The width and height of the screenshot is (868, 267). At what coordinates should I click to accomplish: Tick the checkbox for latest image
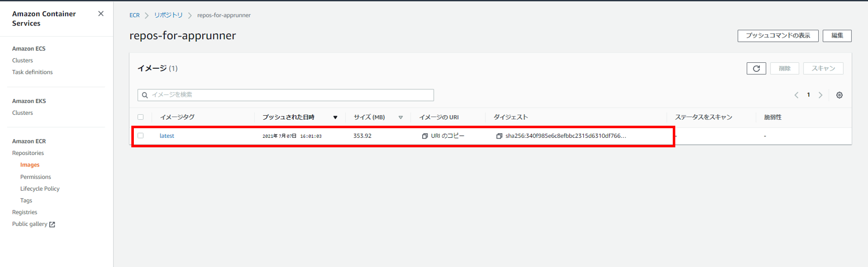(x=140, y=136)
